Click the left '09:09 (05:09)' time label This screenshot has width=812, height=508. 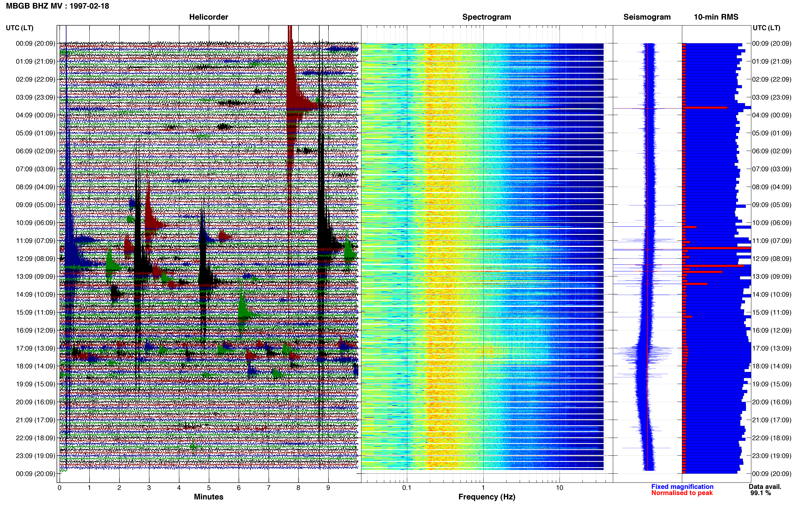(x=36, y=205)
